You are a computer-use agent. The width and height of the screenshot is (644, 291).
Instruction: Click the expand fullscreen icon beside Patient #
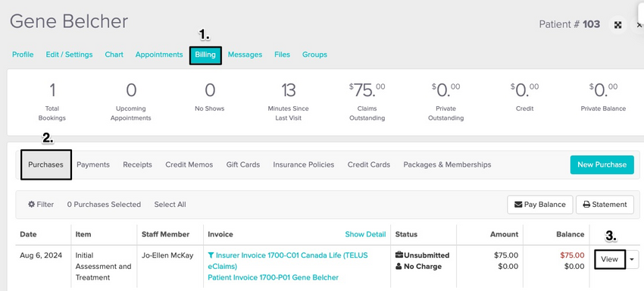coord(617,25)
